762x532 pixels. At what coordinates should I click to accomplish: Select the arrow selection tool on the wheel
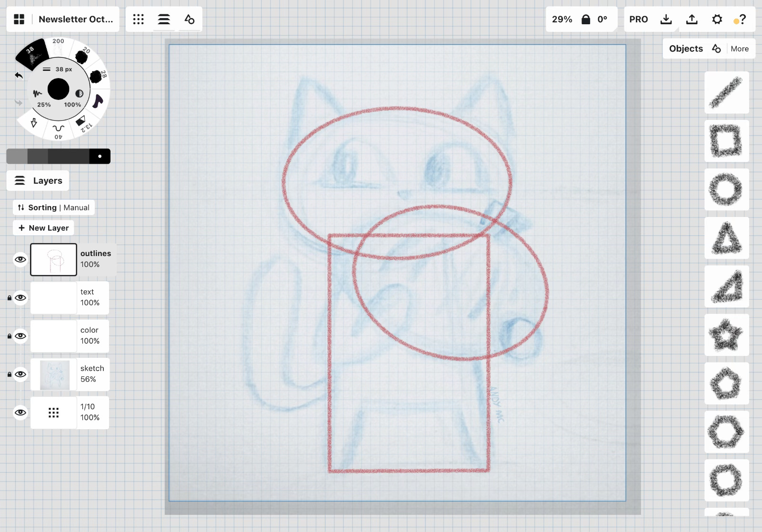coord(34,123)
